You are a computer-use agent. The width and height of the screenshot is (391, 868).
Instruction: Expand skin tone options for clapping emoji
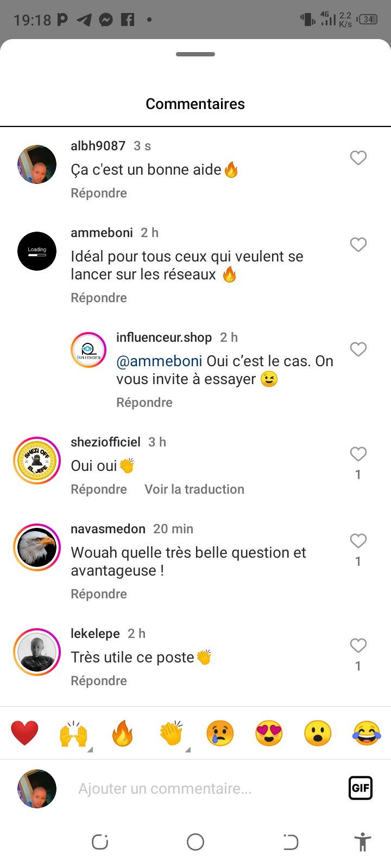tap(188, 750)
